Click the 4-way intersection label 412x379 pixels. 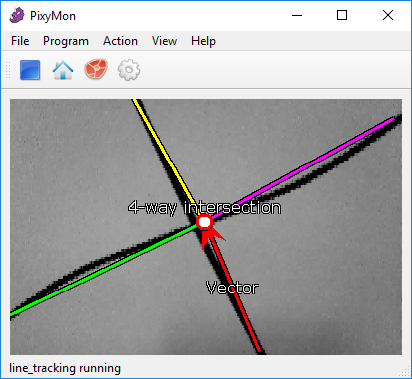tap(204, 208)
